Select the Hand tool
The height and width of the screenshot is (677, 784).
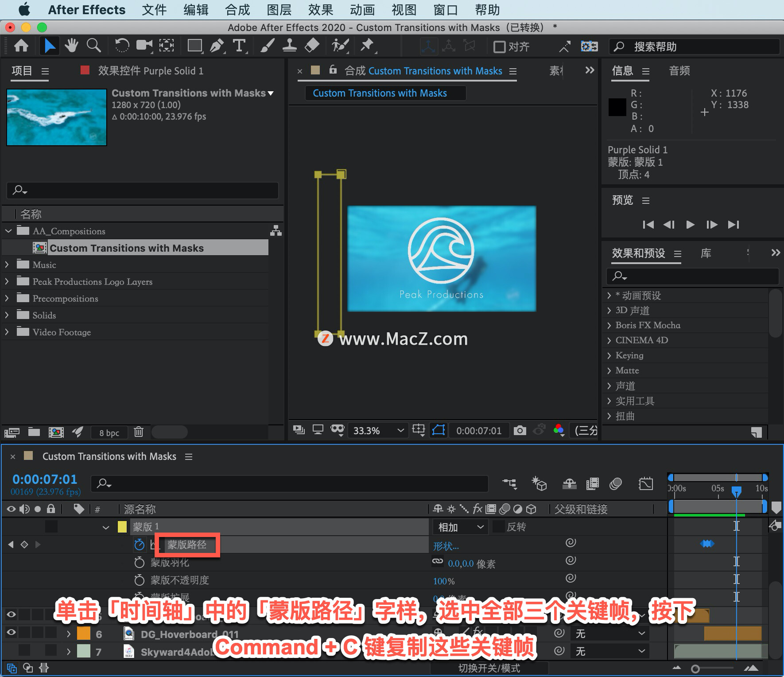[x=71, y=46]
